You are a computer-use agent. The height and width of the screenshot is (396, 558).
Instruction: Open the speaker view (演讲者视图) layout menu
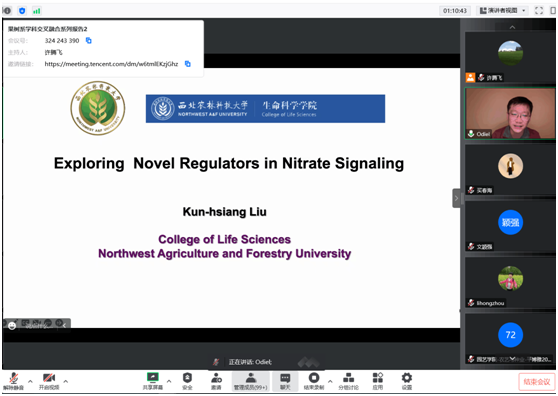pos(502,11)
